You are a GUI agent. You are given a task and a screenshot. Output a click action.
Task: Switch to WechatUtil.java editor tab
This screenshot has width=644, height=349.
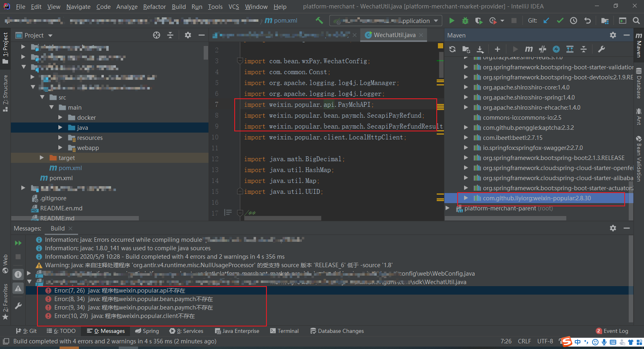pyautogui.click(x=394, y=35)
